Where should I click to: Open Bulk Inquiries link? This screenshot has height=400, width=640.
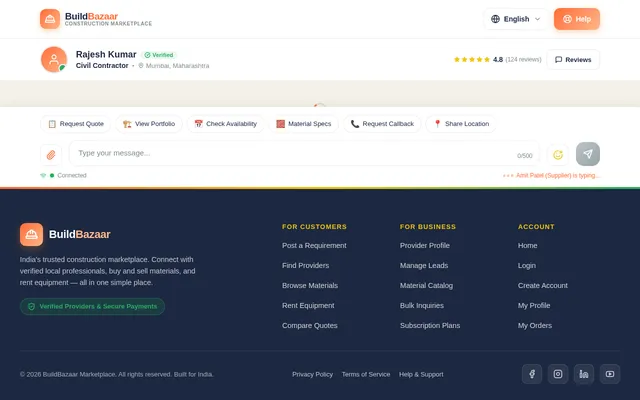click(422, 305)
